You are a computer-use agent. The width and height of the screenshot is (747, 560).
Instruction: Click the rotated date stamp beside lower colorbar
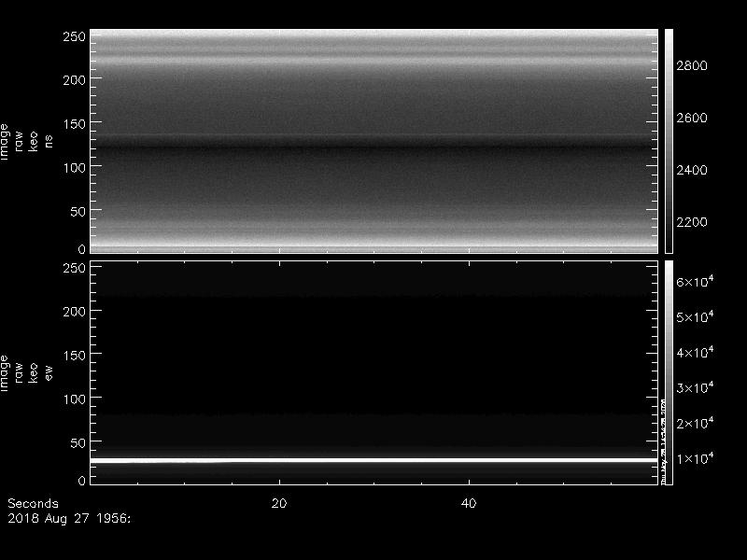(x=663, y=441)
